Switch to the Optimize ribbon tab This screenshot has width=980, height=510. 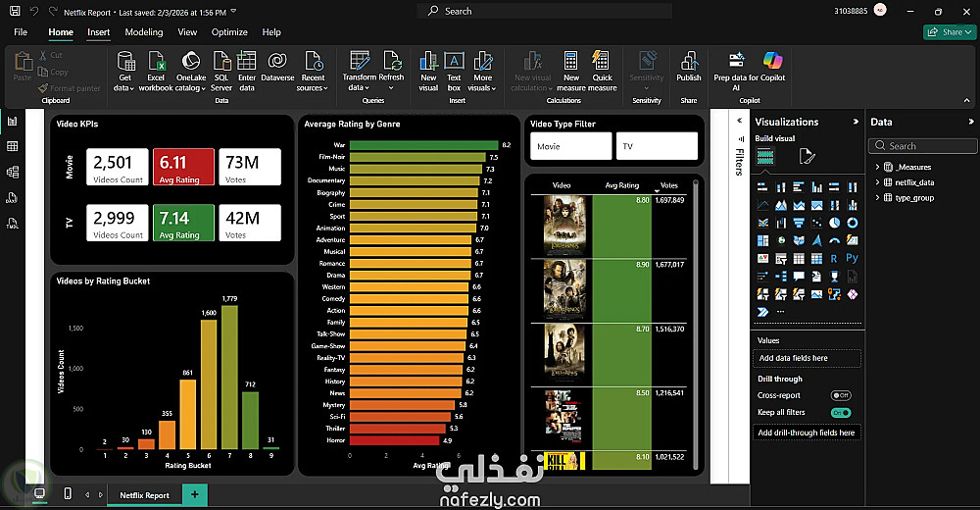click(x=229, y=32)
